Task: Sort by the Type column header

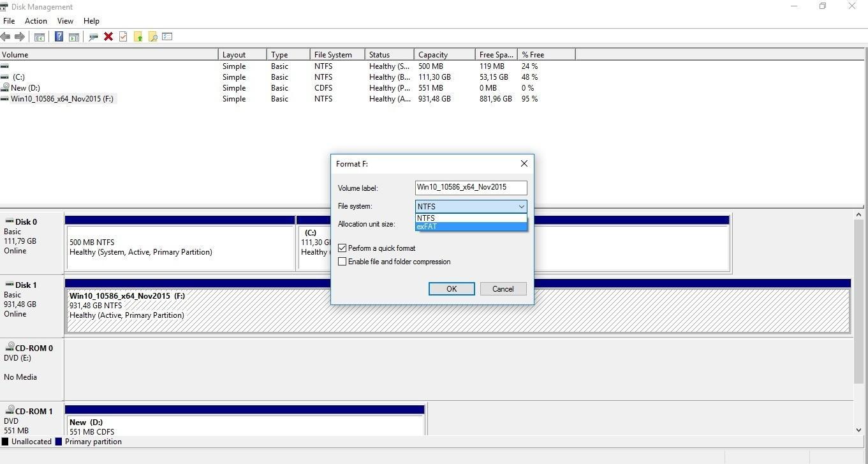Action: 288,55
